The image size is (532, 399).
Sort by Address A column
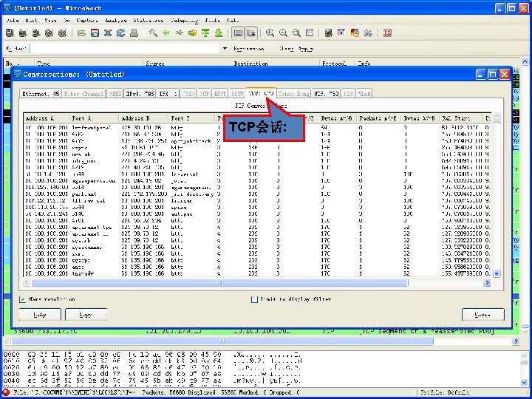point(46,118)
